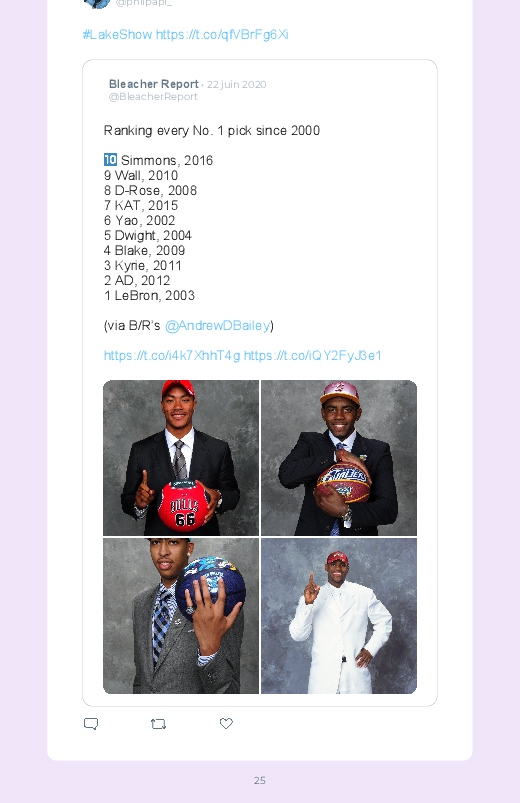The width and height of the screenshot is (520, 803).
Task: Click the 22 juin 2020 date
Action: pos(236,84)
